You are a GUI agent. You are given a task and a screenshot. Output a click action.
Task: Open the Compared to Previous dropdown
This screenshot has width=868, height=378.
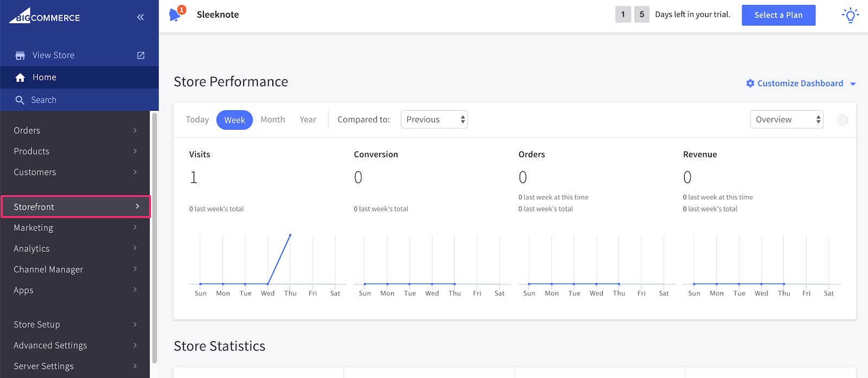pyautogui.click(x=434, y=119)
